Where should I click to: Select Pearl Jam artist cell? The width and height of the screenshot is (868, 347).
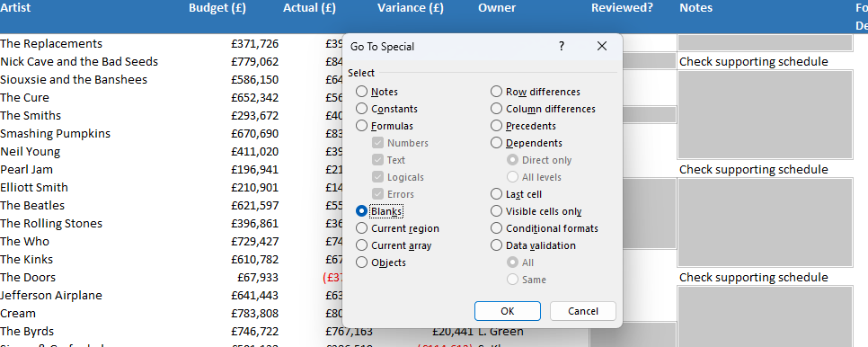27,169
